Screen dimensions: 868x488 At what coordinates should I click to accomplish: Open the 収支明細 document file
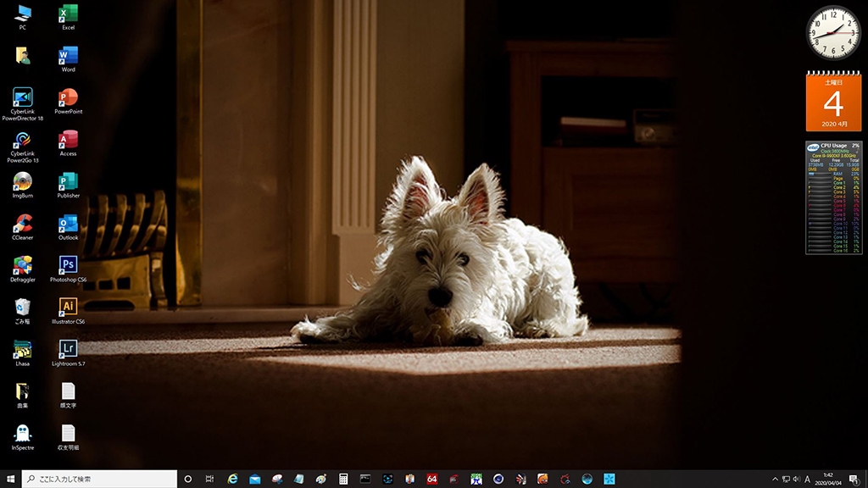68,437
